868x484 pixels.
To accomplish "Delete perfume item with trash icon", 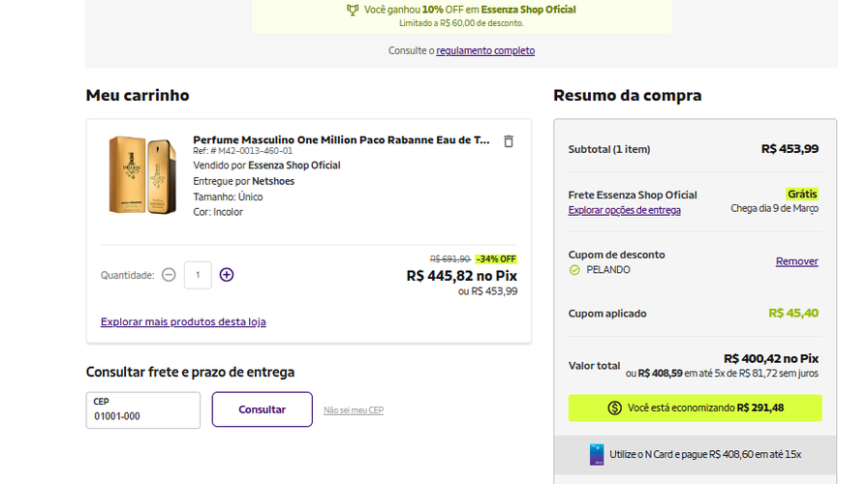I will pyautogui.click(x=509, y=141).
